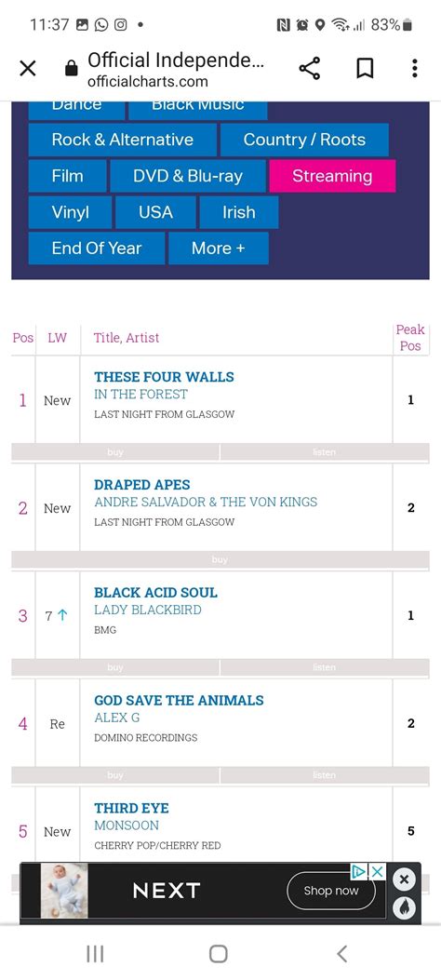This screenshot has width=441, height=980.
Task: Open the three-dot browser menu
Action: (x=414, y=68)
